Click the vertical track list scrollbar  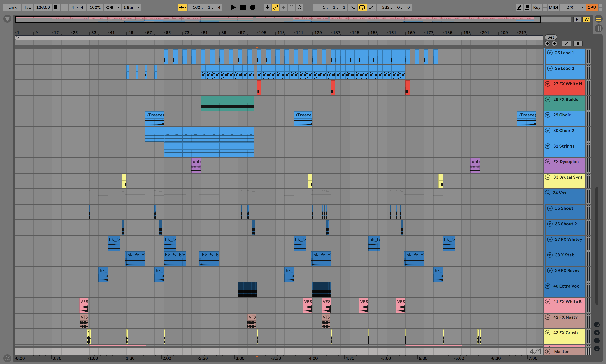tap(597, 246)
